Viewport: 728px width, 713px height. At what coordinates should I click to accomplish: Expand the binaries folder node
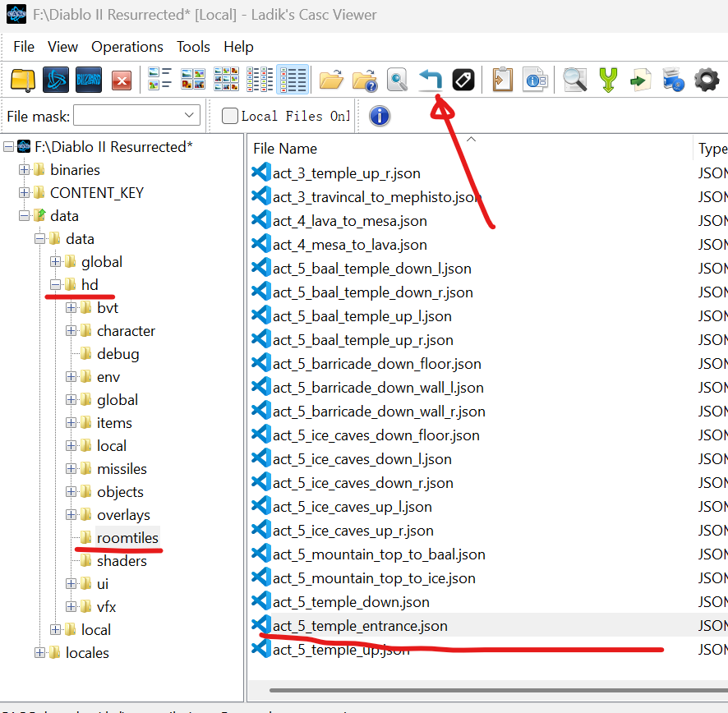[x=24, y=170]
